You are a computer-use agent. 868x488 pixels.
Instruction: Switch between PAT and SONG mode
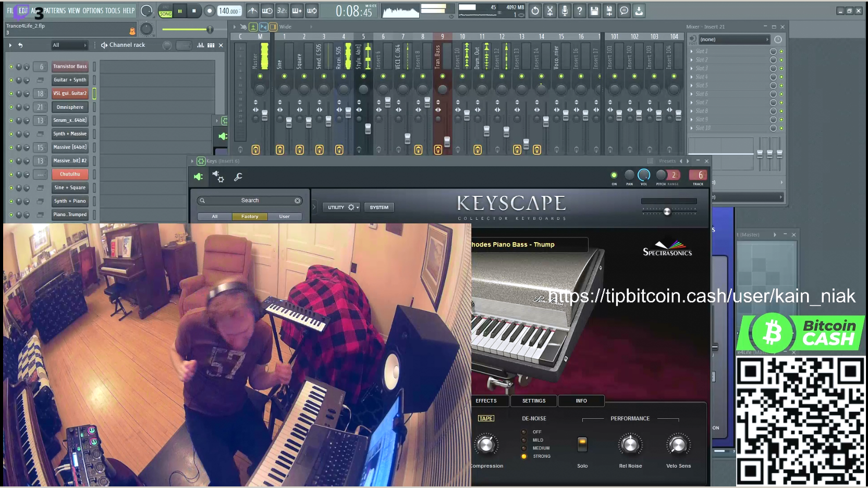pyautogui.click(x=166, y=11)
